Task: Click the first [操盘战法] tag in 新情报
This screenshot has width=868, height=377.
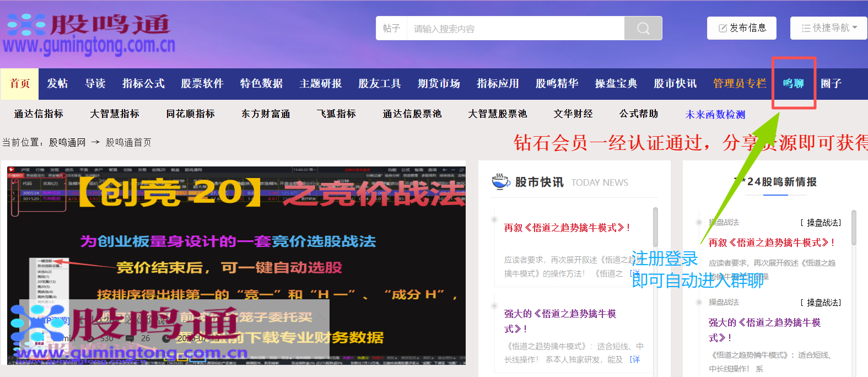Action: click(821, 223)
